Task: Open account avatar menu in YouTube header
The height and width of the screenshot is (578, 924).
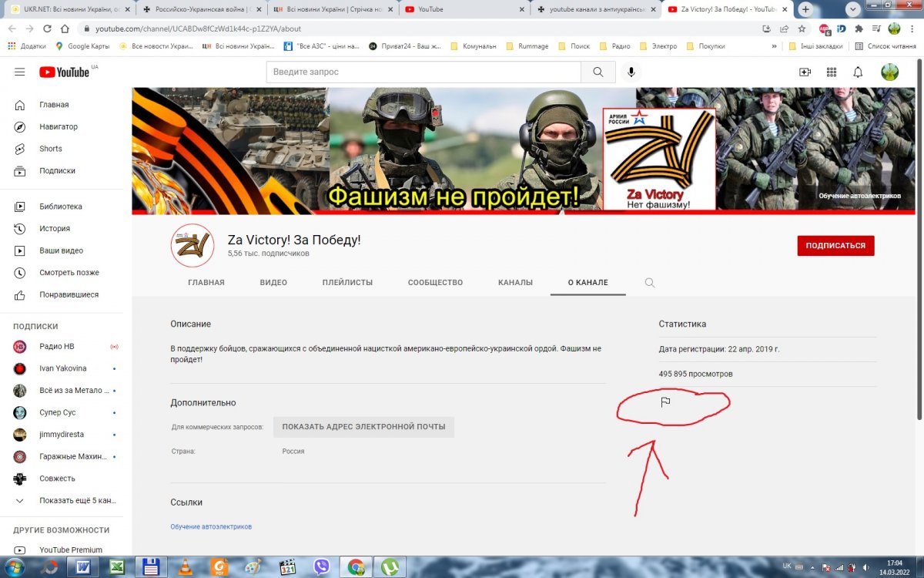Action: (889, 72)
